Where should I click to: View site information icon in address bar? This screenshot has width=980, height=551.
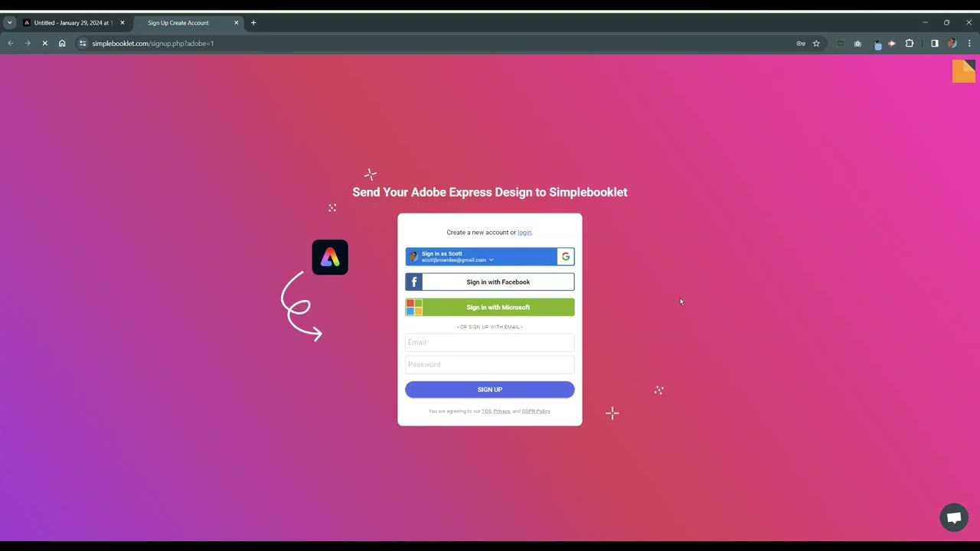[x=83, y=44]
